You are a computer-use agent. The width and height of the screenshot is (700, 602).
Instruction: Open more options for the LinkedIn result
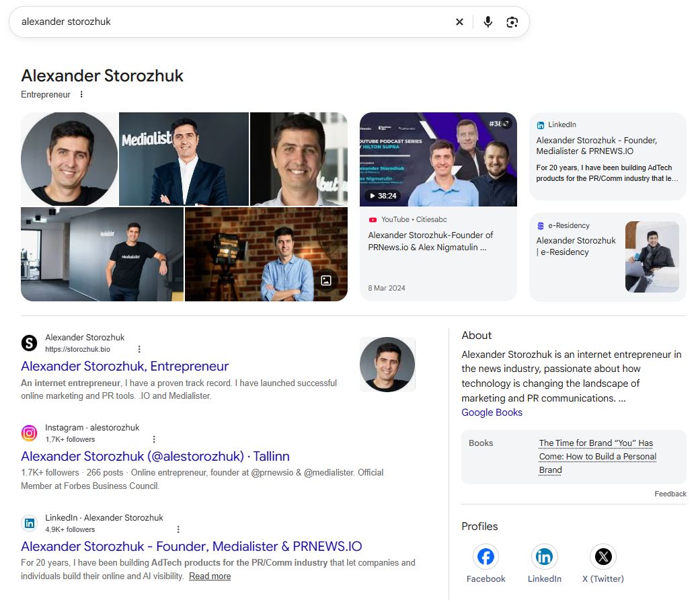pos(178,529)
